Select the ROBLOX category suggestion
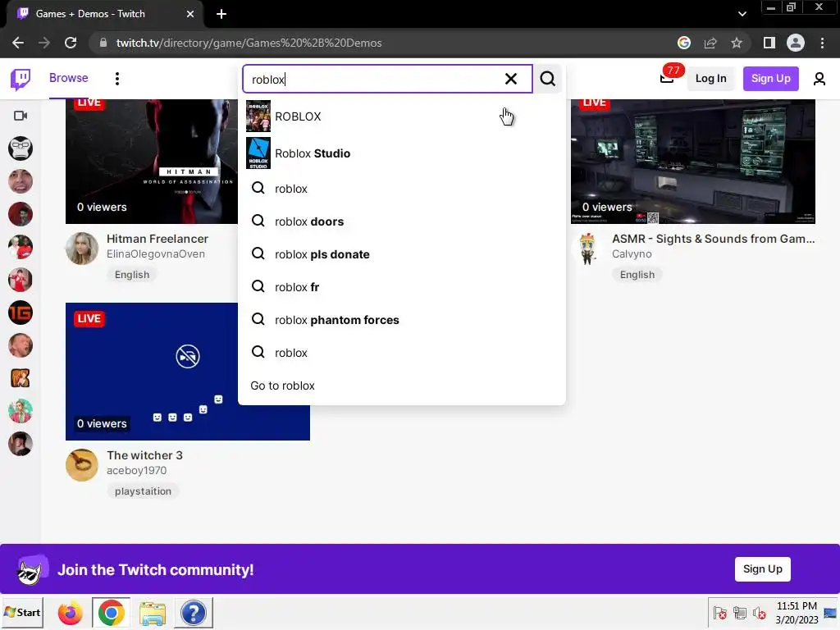 coord(402,116)
